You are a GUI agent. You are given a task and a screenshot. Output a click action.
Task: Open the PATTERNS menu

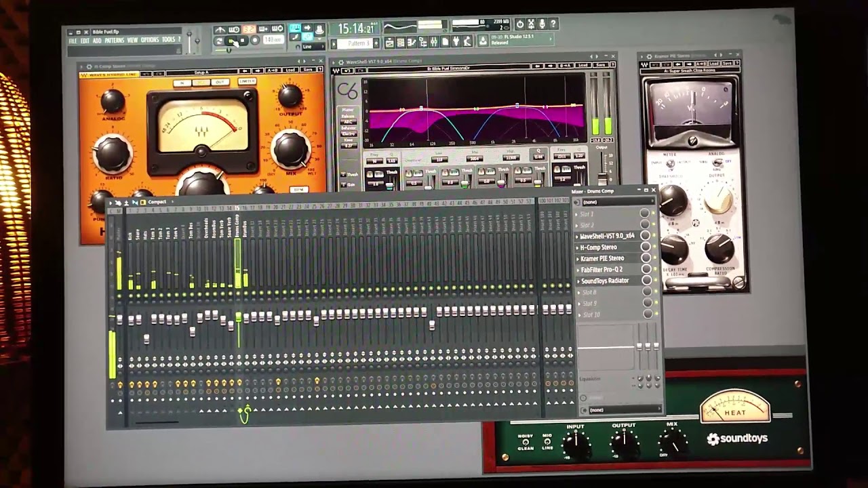(x=115, y=41)
